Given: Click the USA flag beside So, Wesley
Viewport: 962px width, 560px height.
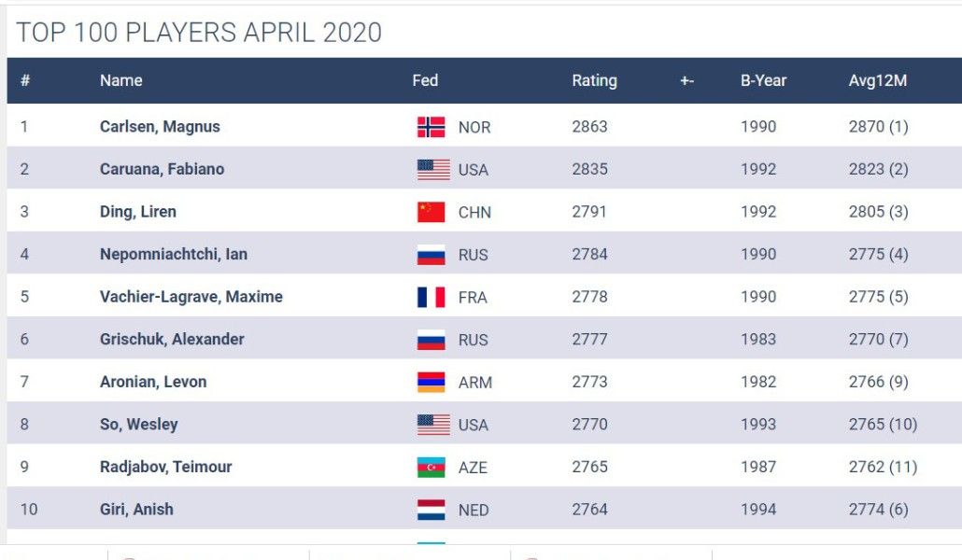Looking at the screenshot, I should (431, 425).
